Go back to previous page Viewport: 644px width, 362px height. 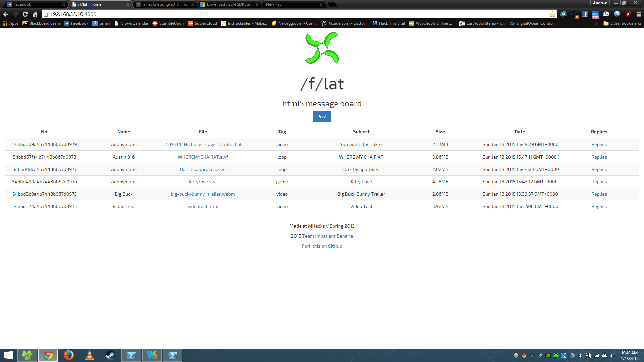[6, 14]
